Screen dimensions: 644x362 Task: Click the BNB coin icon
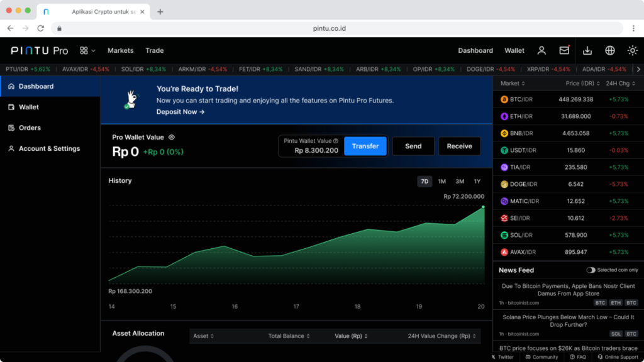click(504, 133)
